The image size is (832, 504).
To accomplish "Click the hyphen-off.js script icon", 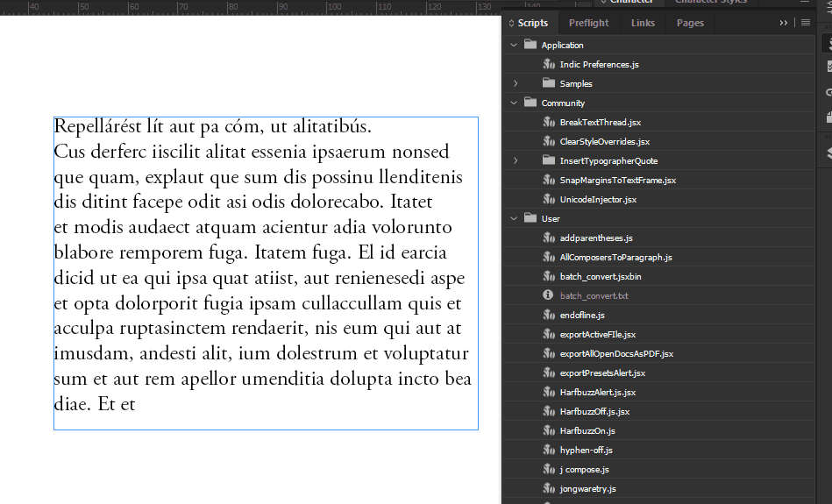I will point(549,450).
